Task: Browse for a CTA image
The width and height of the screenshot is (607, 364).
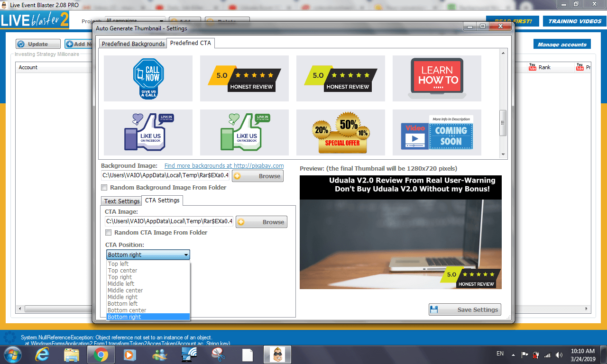Action: (261, 222)
